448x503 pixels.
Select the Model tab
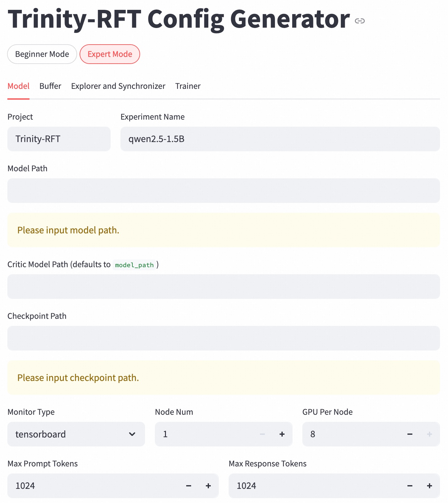point(18,86)
